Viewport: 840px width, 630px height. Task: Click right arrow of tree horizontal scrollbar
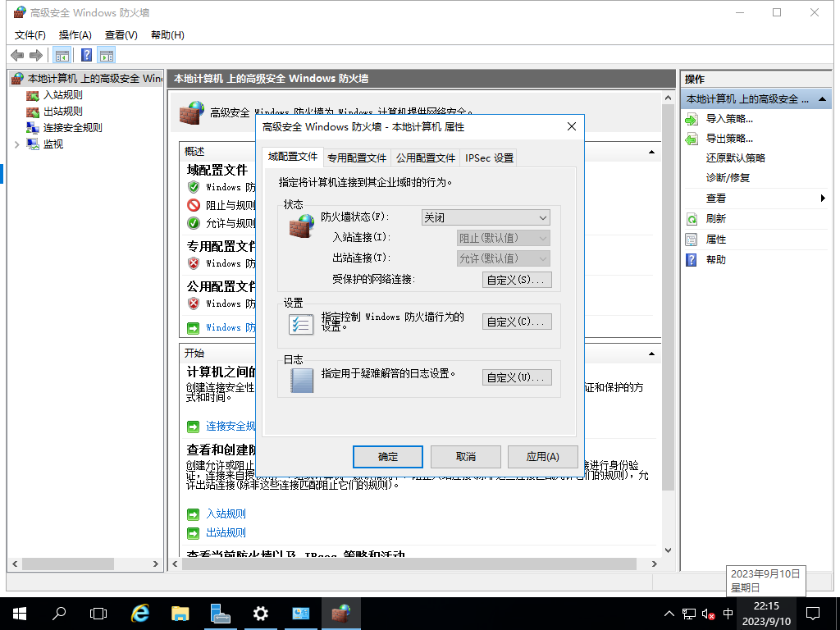pyautogui.click(x=155, y=564)
